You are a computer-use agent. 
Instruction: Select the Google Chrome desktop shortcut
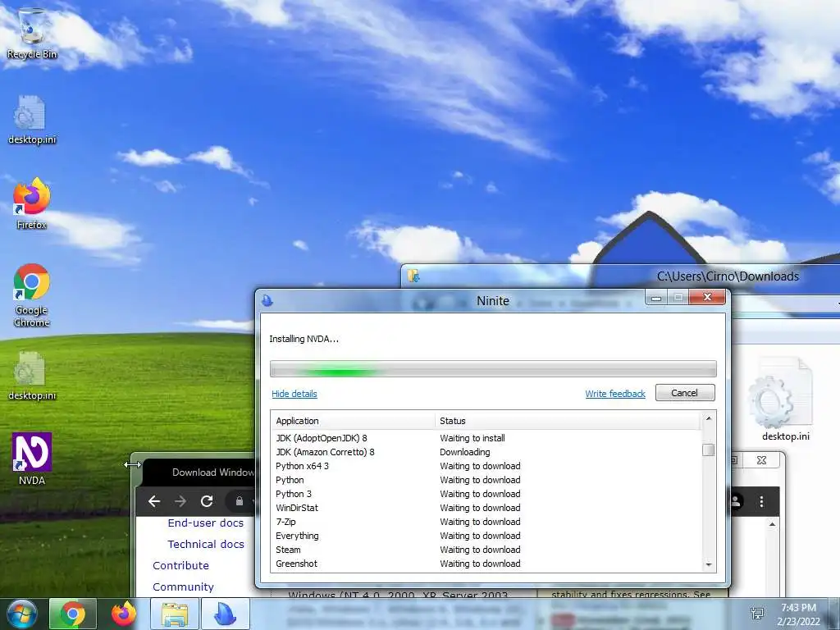click(32, 295)
